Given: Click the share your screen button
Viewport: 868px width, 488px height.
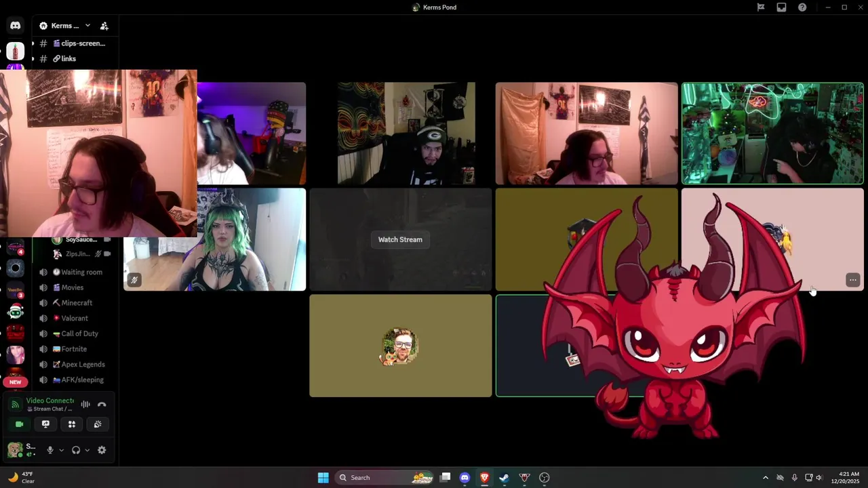Looking at the screenshot, I should [45, 424].
